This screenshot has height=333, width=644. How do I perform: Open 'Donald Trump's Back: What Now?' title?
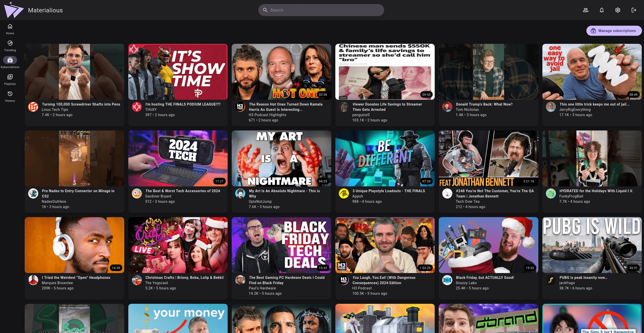[484, 104]
